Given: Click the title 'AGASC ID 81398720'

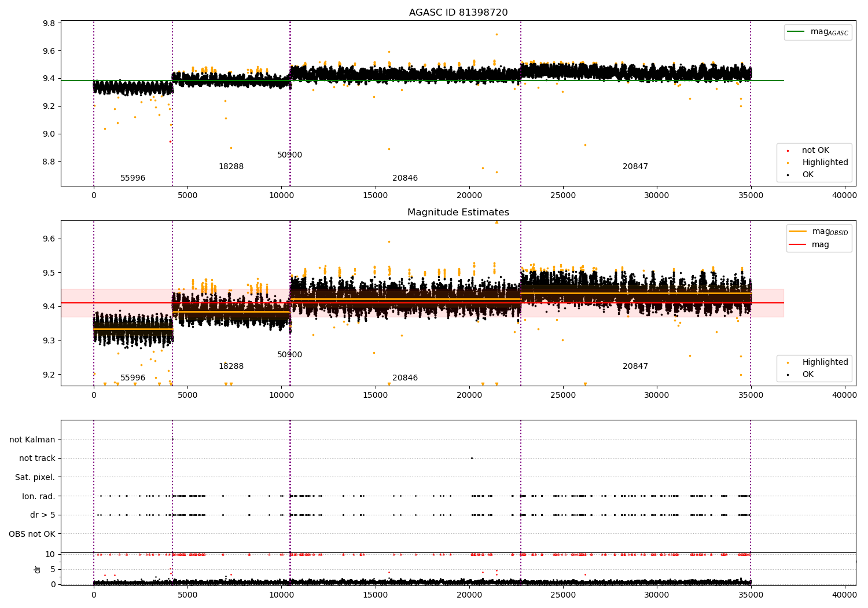Looking at the screenshot, I should [458, 13].
